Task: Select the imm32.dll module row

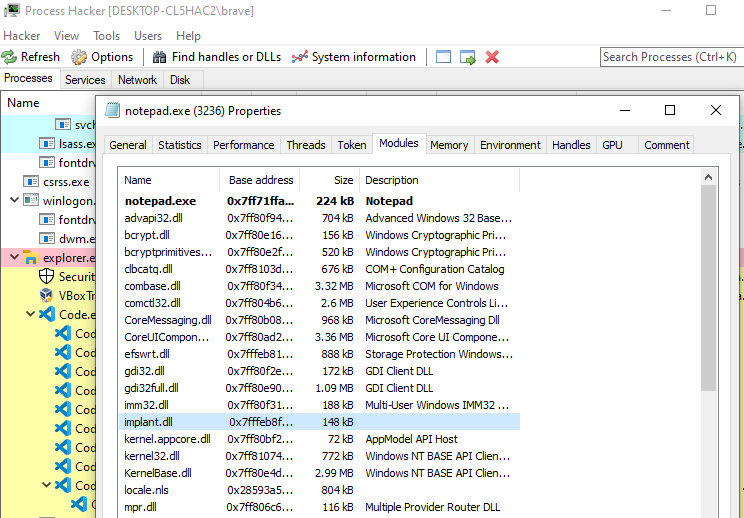Action: pyautogui.click(x=319, y=405)
